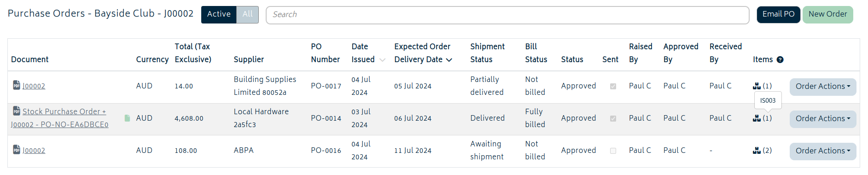
Task: Show items icon for PO-0017 row
Action: (757, 86)
